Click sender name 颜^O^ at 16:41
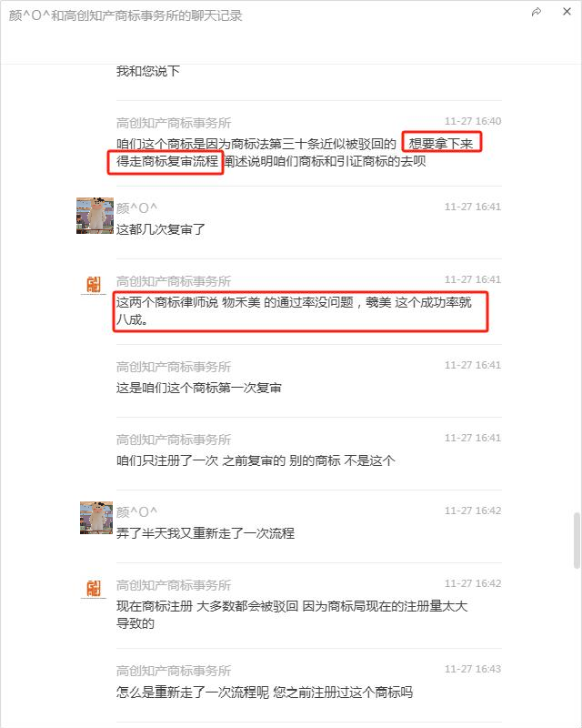The height and width of the screenshot is (728, 582). (136, 208)
